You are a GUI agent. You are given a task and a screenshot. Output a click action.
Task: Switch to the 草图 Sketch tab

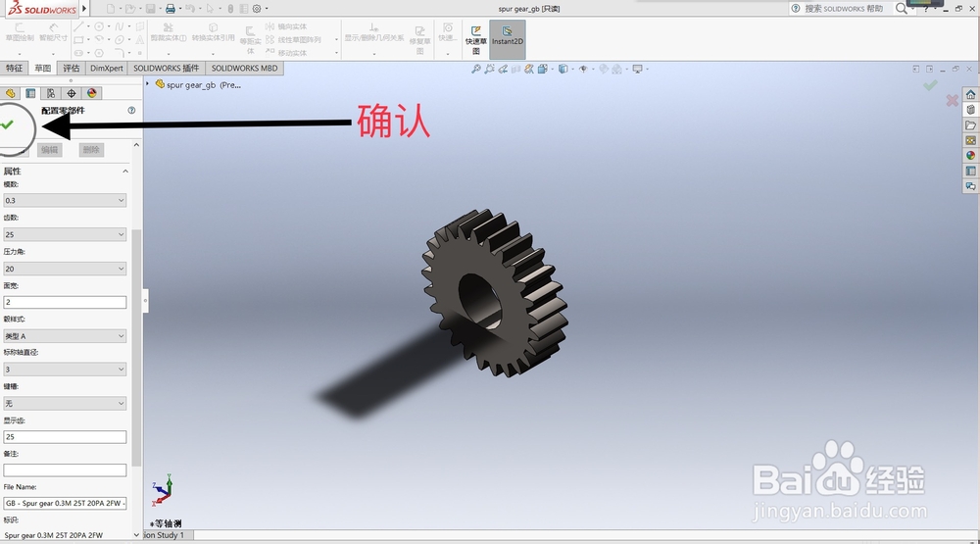tap(42, 69)
